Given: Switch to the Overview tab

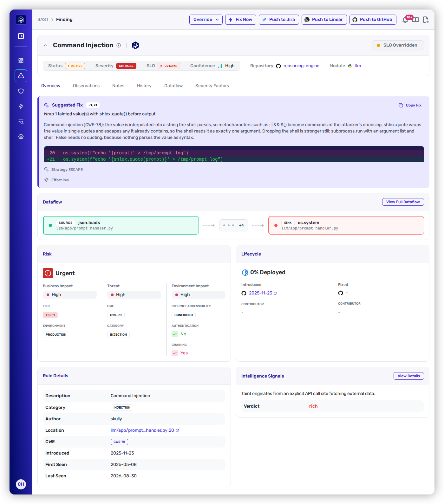Looking at the screenshot, I should click(51, 86).
